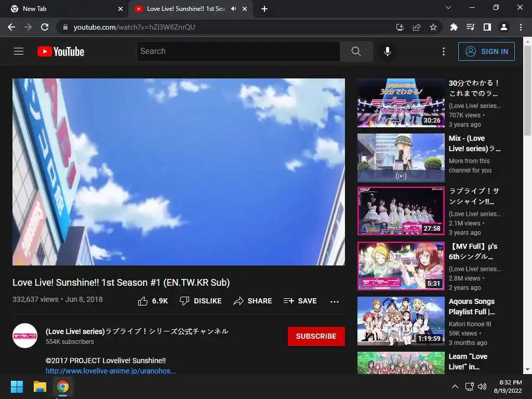
Task: Share this page from the address bar
Action: [x=417, y=27]
